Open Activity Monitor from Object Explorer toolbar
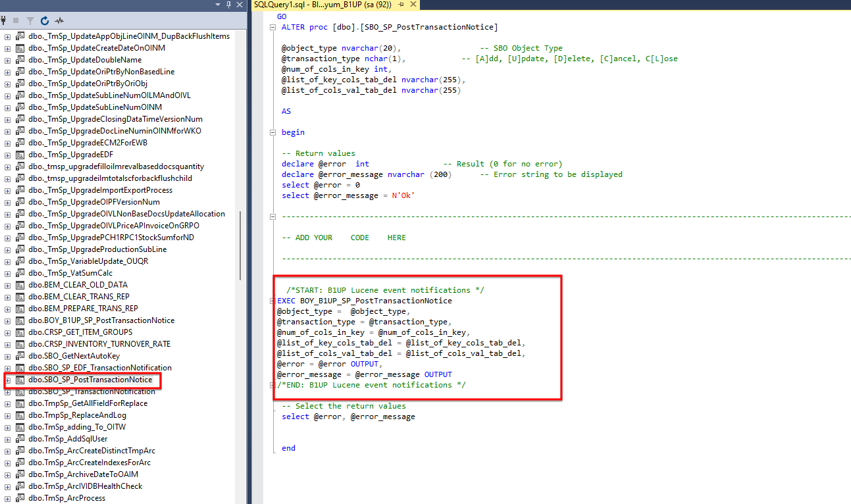851x504 pixels. click(x=60, y=20)
